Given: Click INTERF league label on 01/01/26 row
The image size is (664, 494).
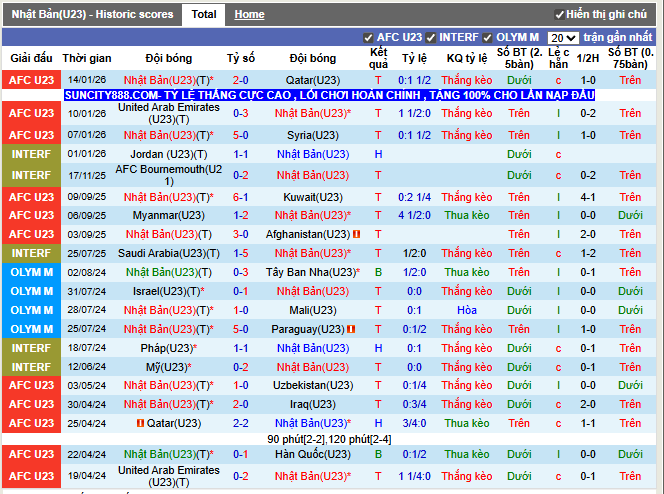Looking at the screenshot, I should (31, 154).
